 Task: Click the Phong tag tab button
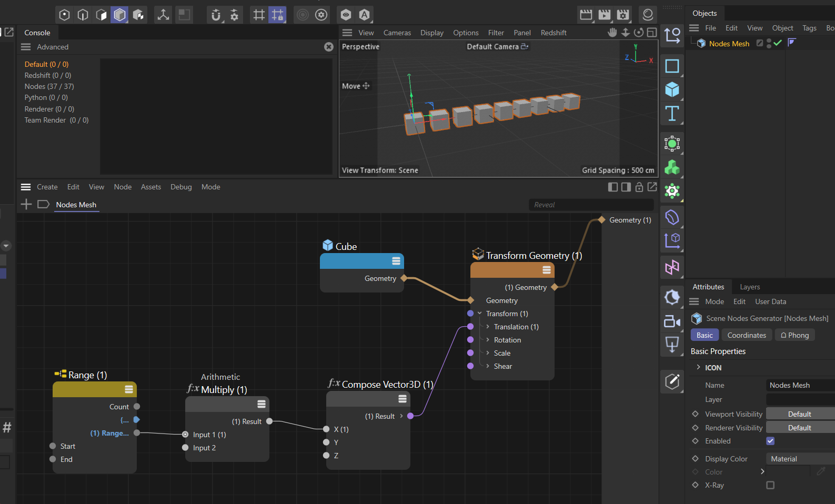click(794, 335)
